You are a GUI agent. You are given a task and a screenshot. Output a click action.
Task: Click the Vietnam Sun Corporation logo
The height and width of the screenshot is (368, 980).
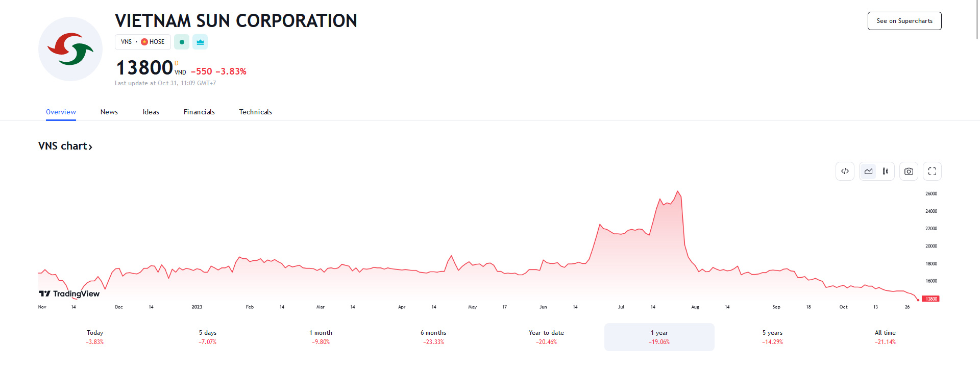coord(70,49)
